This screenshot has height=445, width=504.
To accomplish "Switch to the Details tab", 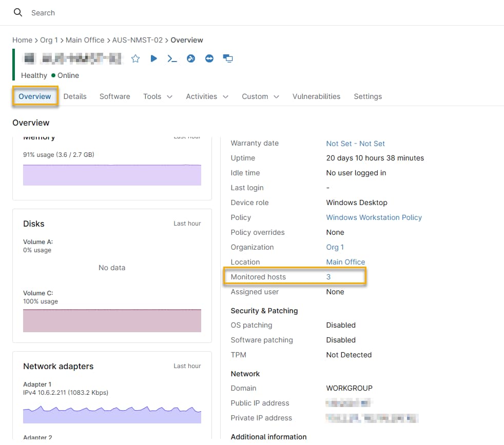I will coord(75,96).
